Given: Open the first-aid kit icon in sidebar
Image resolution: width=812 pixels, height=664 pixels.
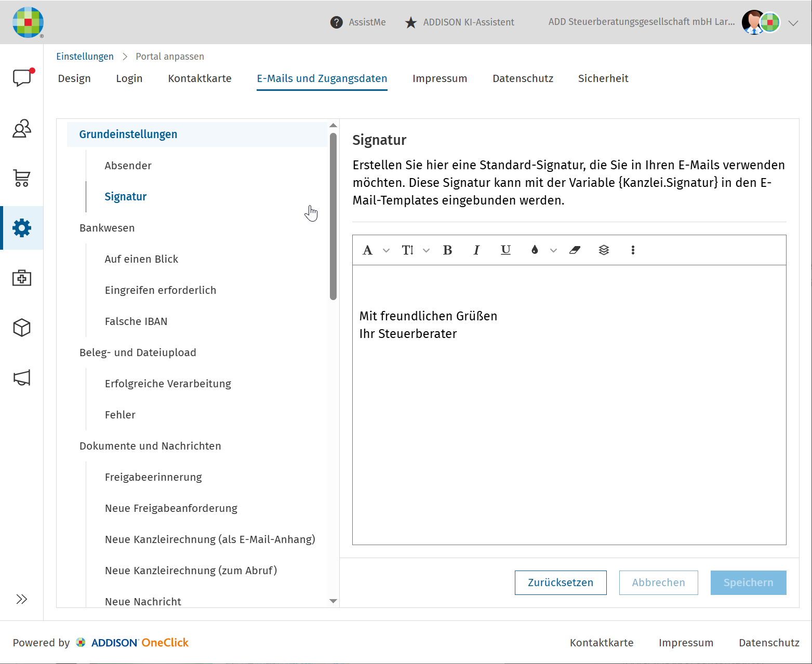Looking at the screenshot, I should click(x=22, y=278).
